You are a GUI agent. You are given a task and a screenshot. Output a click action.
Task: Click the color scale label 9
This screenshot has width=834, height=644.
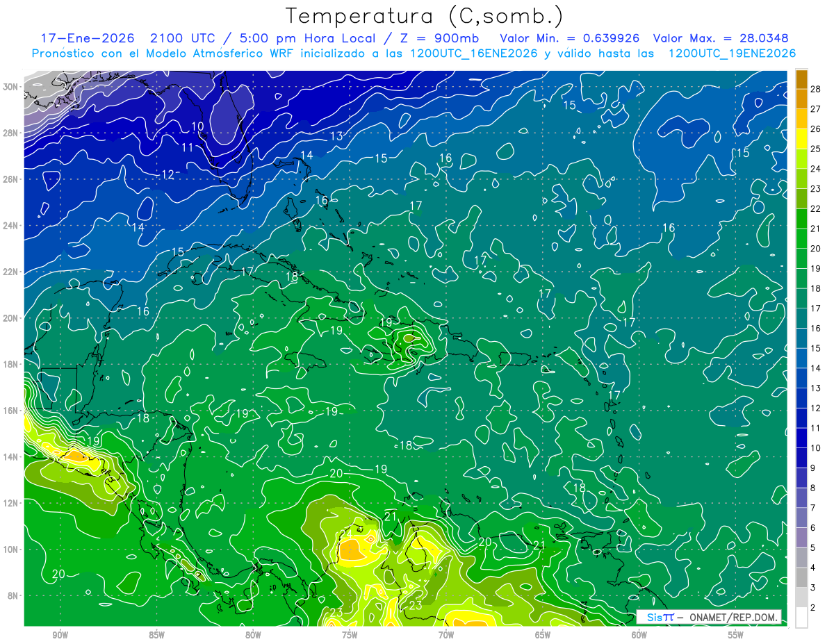click(x=813, y=468)
